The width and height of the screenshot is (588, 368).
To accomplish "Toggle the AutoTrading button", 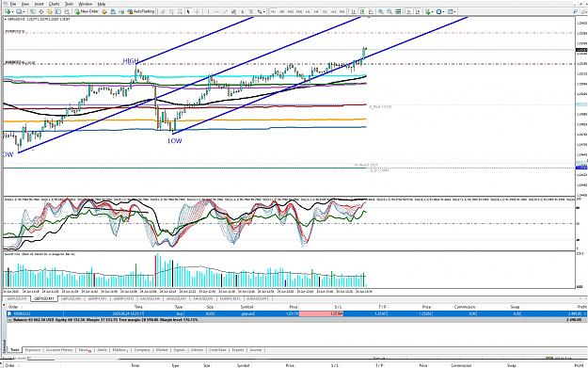I will click(x=141, y=11).
